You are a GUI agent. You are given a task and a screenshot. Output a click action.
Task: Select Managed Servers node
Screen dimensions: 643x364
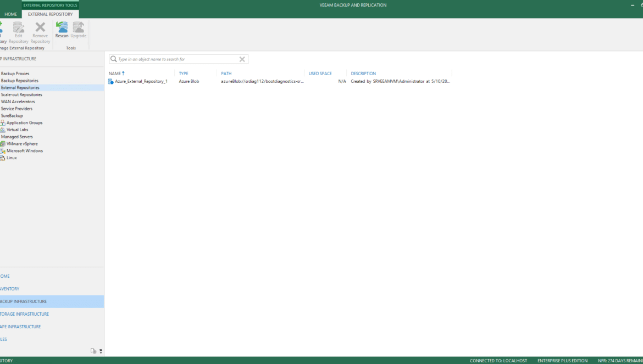17,137
